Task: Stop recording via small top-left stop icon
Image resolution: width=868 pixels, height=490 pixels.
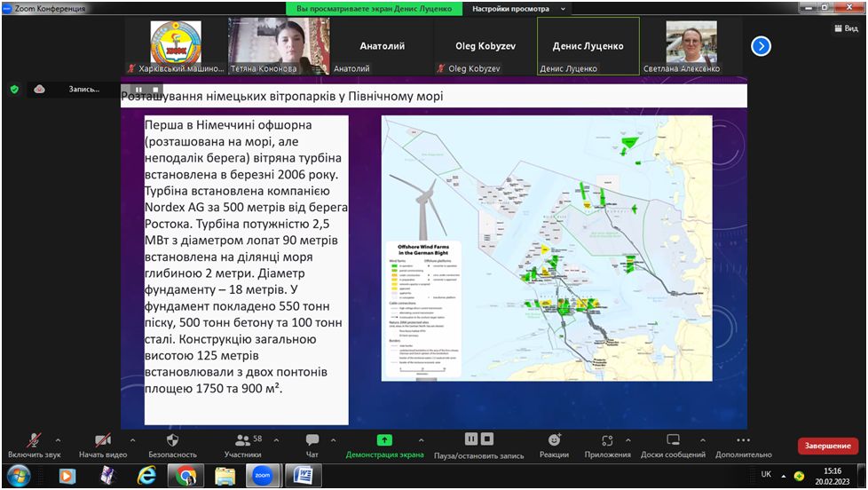Action: point(155,90)
